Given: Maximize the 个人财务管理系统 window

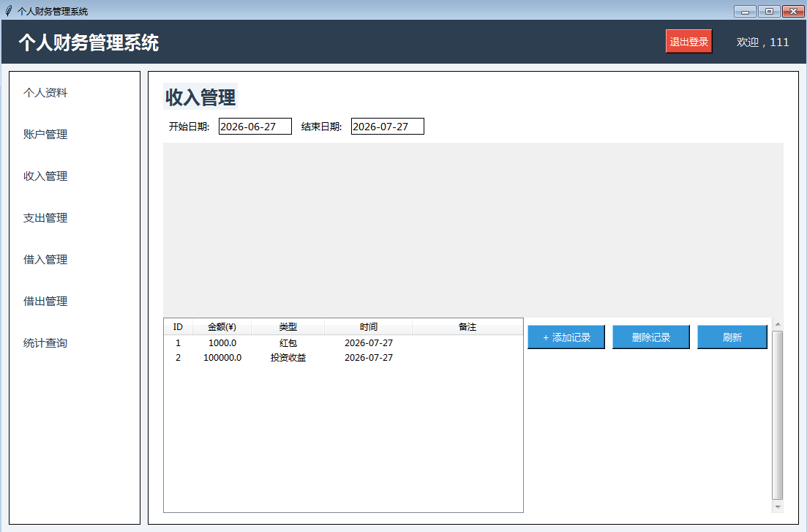Looking at the screenshot, I should tap(769, 11).
